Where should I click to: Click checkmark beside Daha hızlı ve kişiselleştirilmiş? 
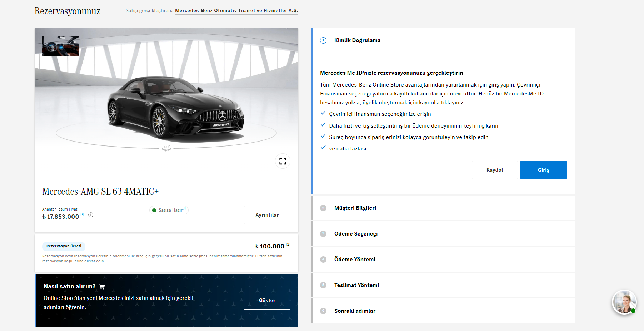click(323, 125)
